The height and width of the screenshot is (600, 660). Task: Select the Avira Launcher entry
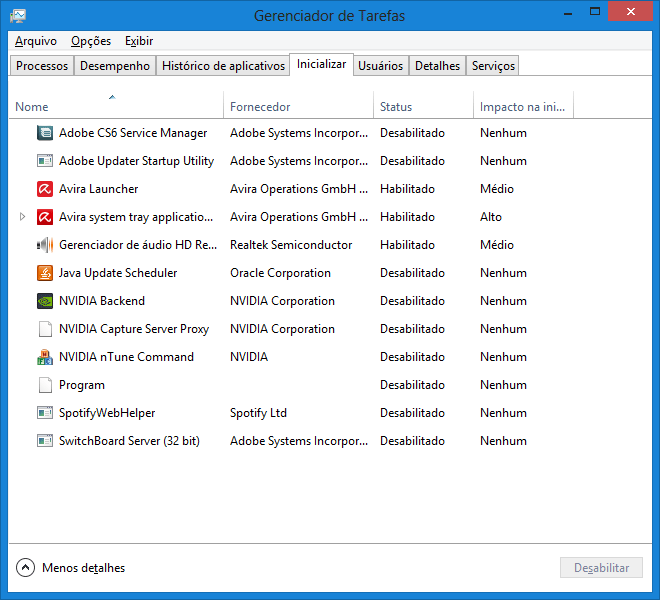98,189
